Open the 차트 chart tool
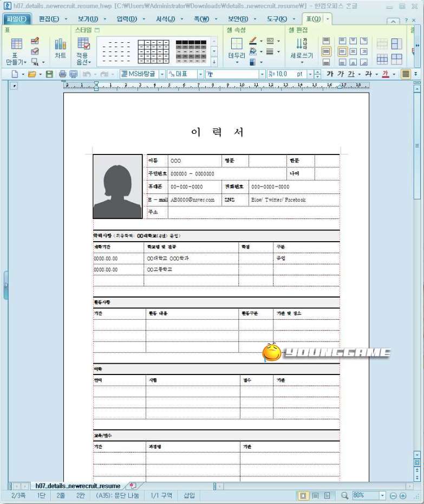The height and width of the screenshot is (504, 424). [60, 49]
